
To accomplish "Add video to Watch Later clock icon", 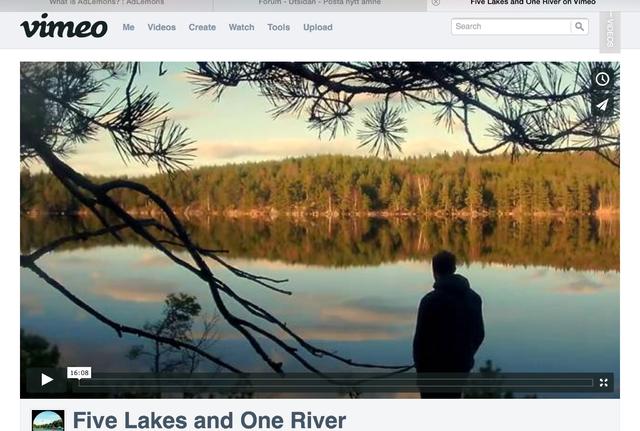I will 602,79.
